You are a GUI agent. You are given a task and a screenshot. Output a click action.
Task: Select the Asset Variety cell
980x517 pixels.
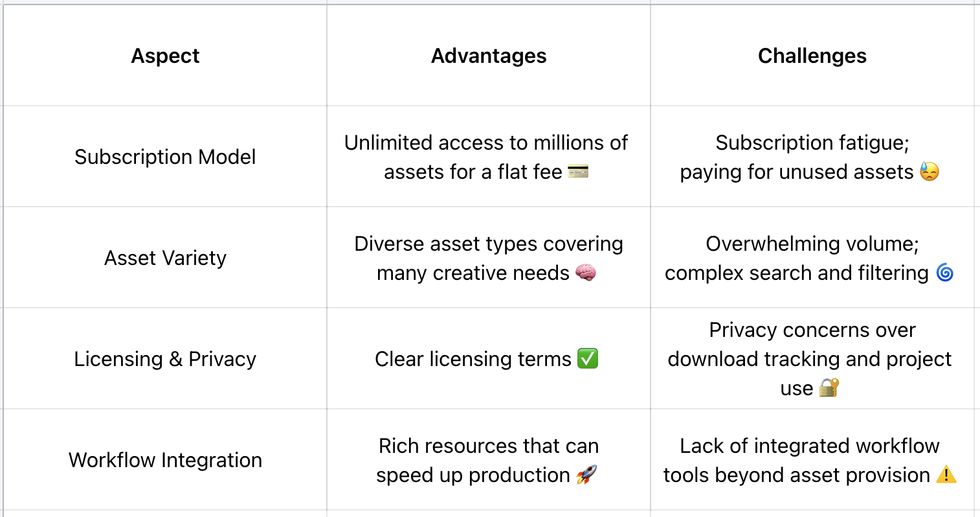point(165,258)
